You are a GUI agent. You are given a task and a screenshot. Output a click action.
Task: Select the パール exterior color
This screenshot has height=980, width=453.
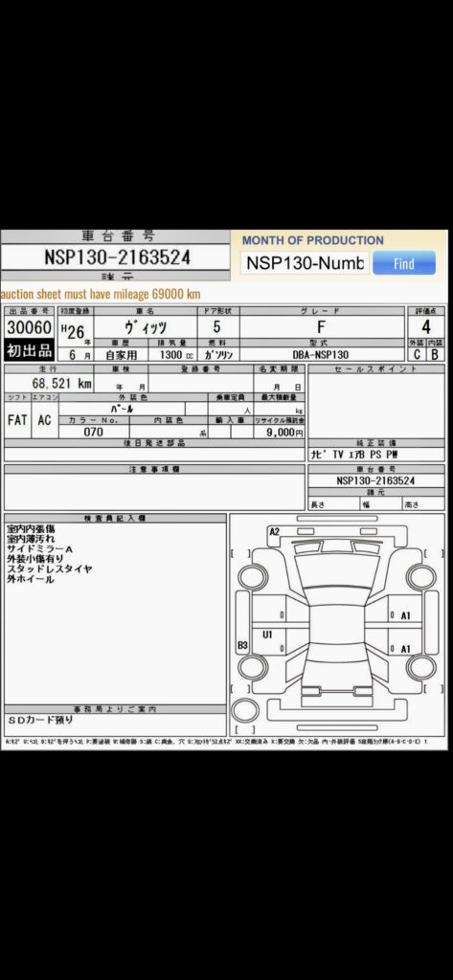point(124,408)
